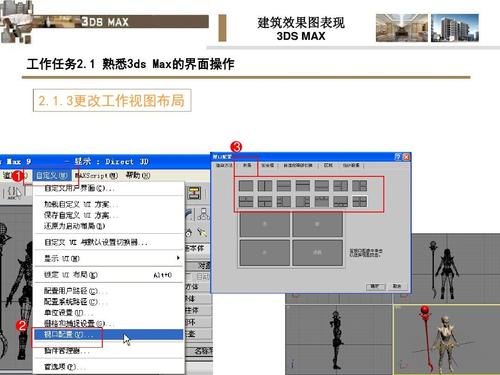Choose 自定义 UI 与默认设置切换器 entry
The width and height of the screenshot is (500, 375).
(108, 242)
